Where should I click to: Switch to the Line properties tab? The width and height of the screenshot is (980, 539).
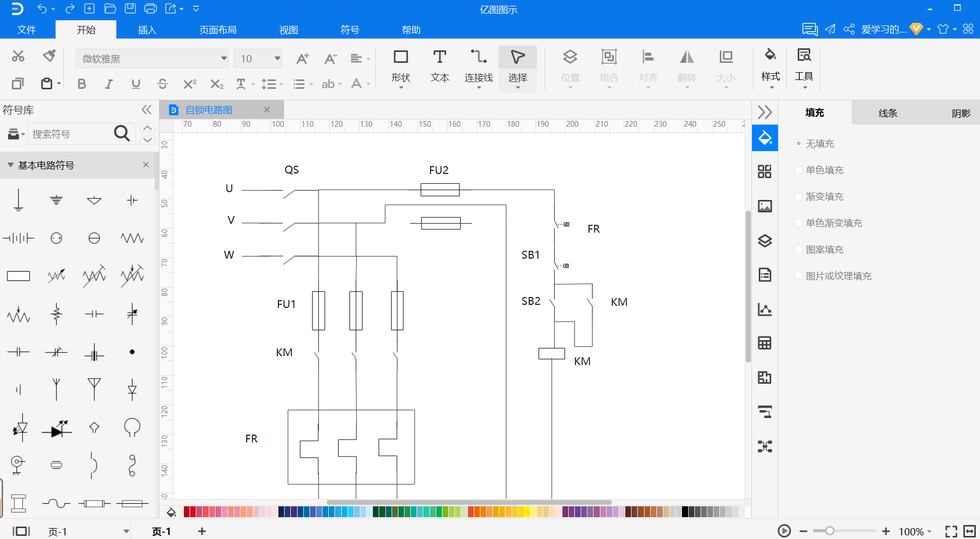point(888,113)
